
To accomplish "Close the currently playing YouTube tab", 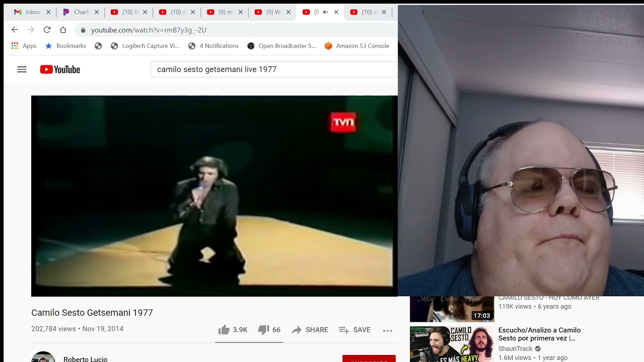I will coord(336,12).
